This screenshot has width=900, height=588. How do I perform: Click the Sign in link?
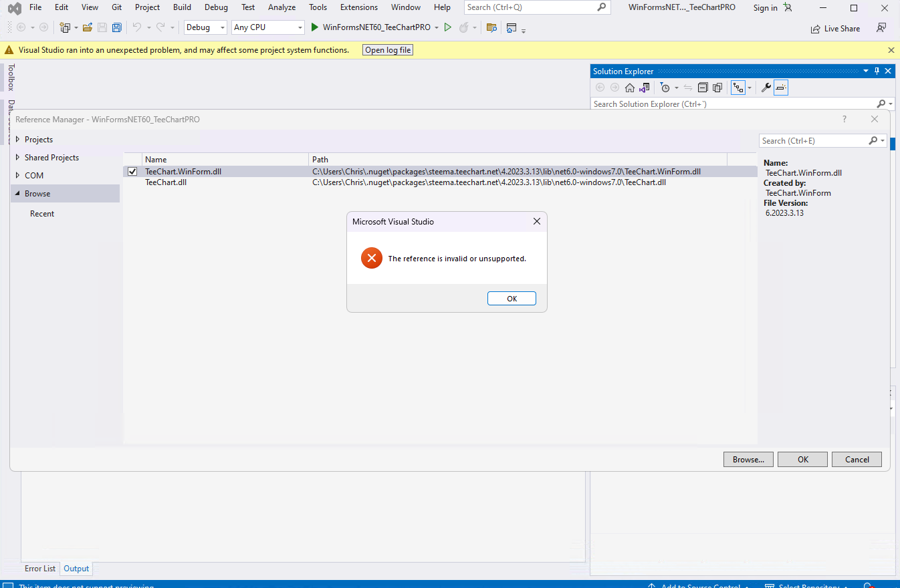point(765,8)
